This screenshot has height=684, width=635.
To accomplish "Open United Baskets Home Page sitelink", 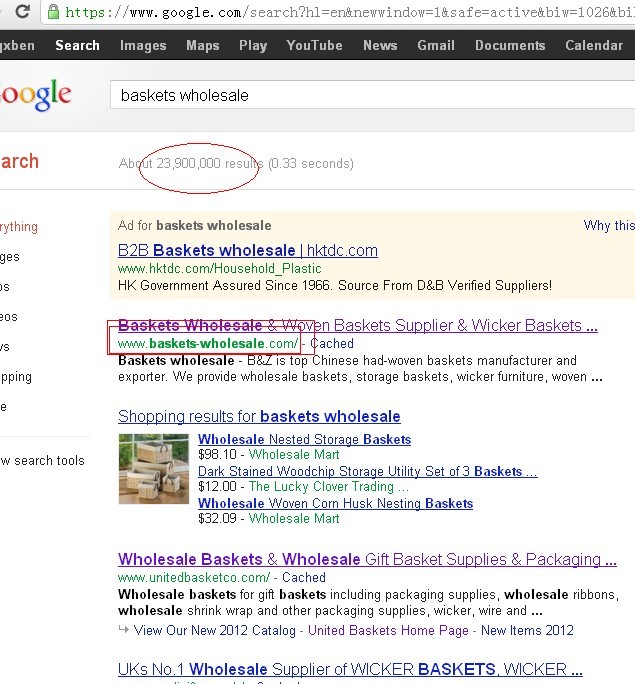I will 388,630.
